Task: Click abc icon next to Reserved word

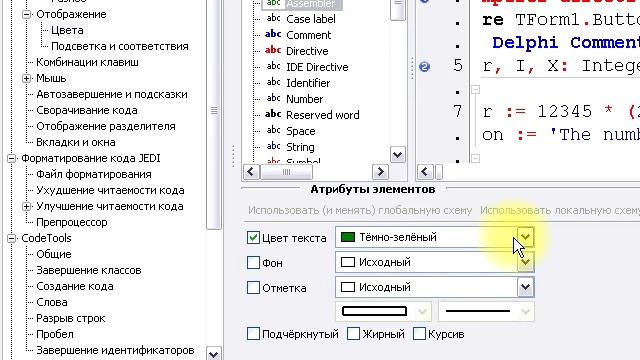Action: pos(273,114)
